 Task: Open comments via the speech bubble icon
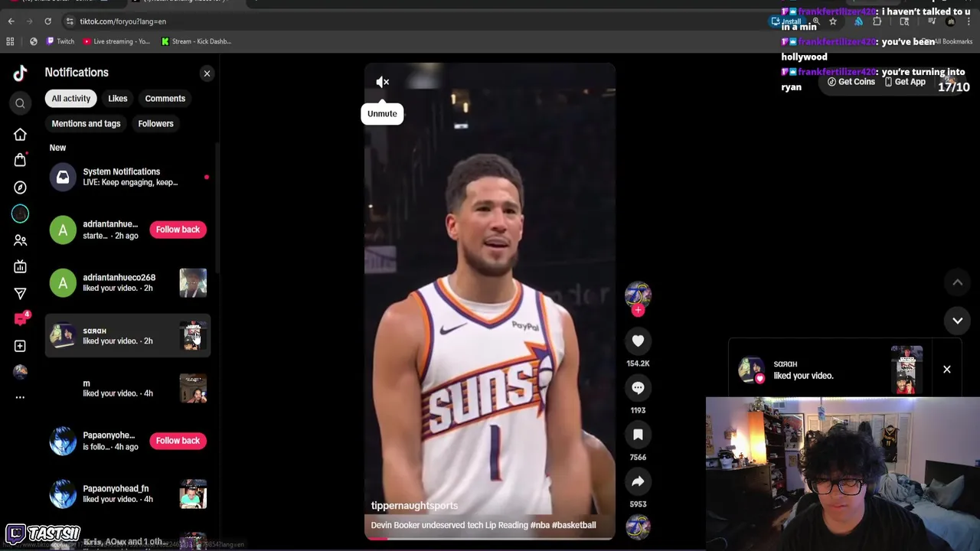click(638, 388)
